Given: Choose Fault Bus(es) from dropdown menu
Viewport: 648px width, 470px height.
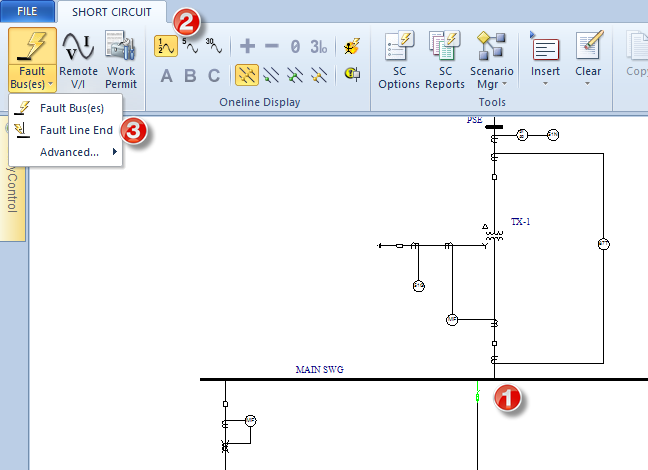Looking at the screenshot, I should click(x=71, y=108).
